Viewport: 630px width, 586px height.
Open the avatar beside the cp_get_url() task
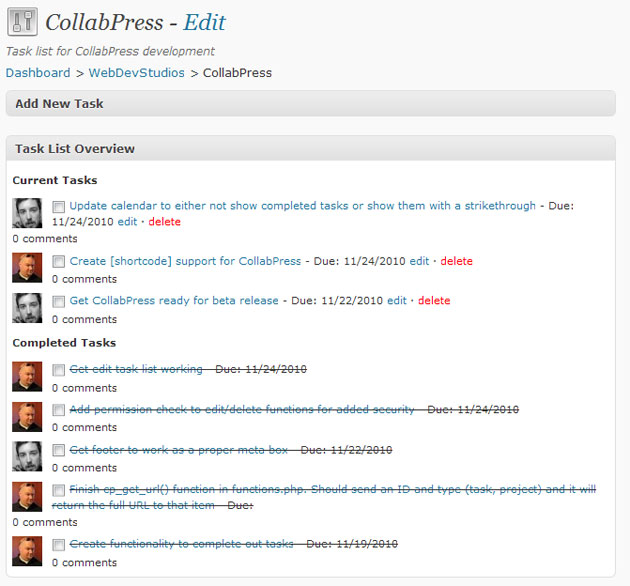(x=27, y=497)
